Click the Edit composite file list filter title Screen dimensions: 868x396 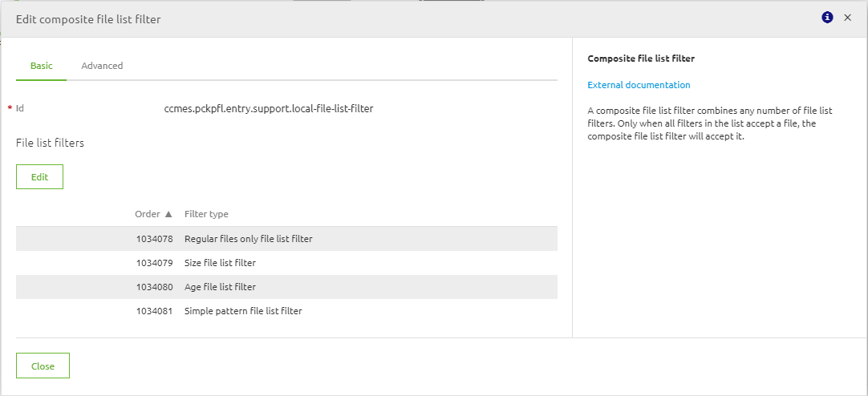coord(88,19)
